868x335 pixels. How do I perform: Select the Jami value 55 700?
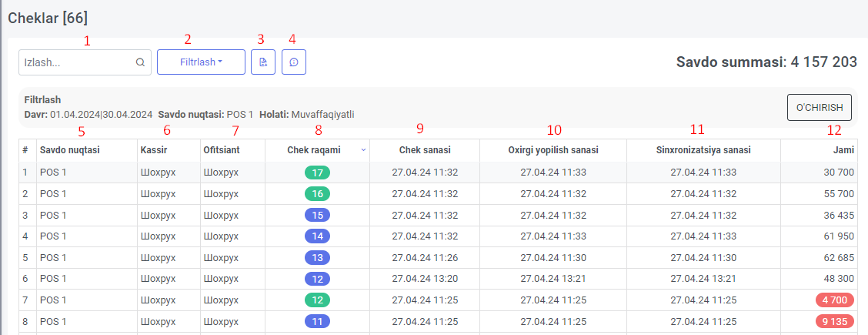[839, 194]
